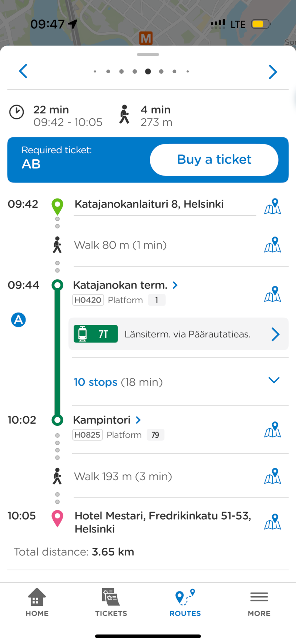The width and height of the screenshot is (296, 644).
Task: Show Kampintori stop on map
Action: coord(273,430)
